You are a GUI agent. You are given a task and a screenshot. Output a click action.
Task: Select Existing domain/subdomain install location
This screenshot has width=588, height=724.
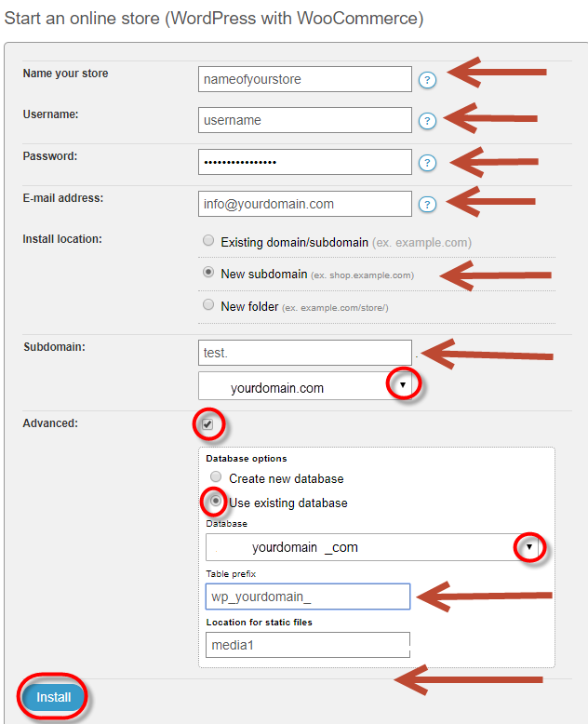[208, 240]
